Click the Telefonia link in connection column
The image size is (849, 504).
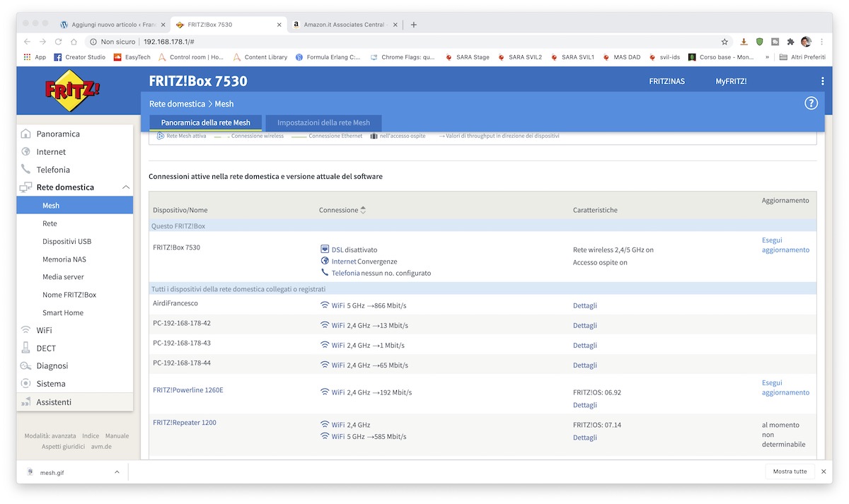[346, 273]
